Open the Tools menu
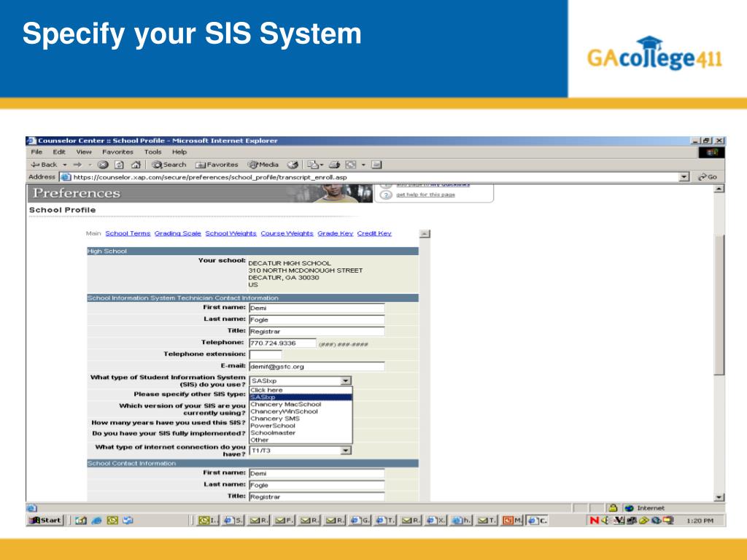Image resolution: width=747 pixels, height=560 pixels. 153,152
